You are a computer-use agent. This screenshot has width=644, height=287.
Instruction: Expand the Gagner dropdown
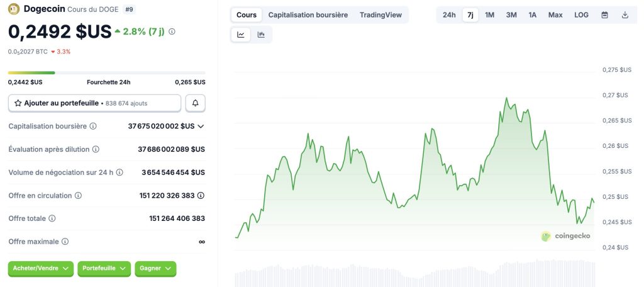(x=155, y=268)
